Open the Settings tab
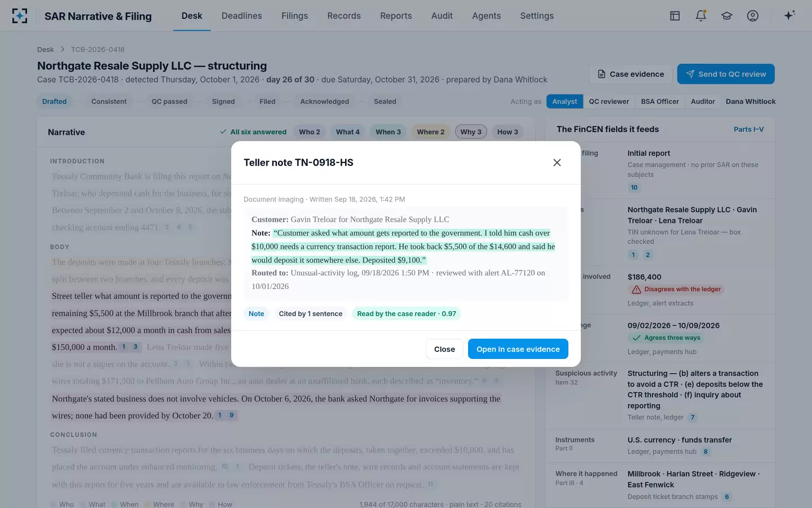Screen dimensions: 812x508 click(x=537, y=16)
